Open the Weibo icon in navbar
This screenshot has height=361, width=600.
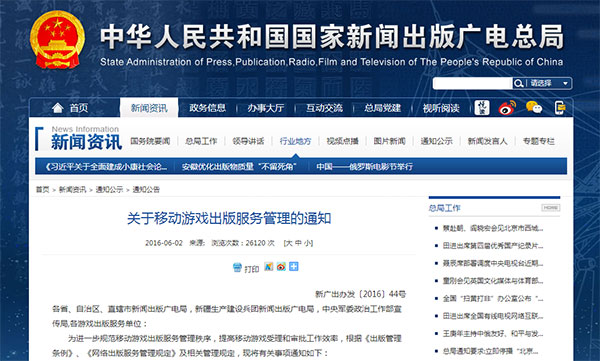[507, 108]
